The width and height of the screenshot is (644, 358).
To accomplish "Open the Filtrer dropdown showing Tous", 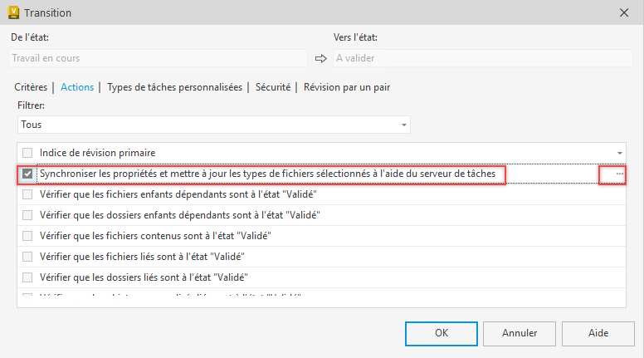I will (214, 125).
